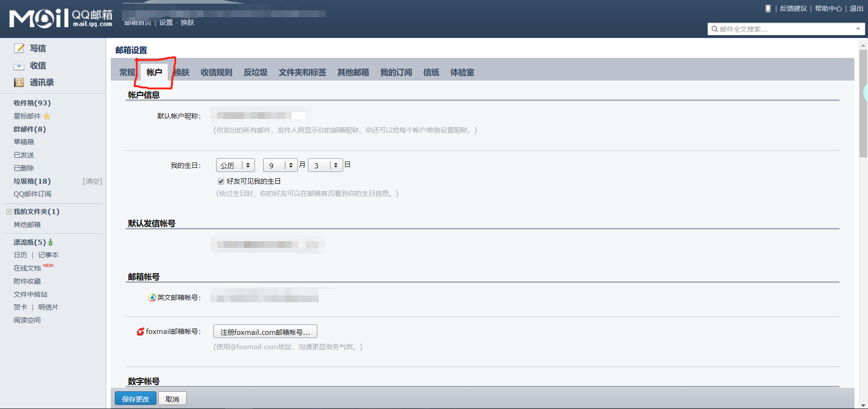Click the 取消 button
This screenshot has height=409, width=868.
(172, 399)
